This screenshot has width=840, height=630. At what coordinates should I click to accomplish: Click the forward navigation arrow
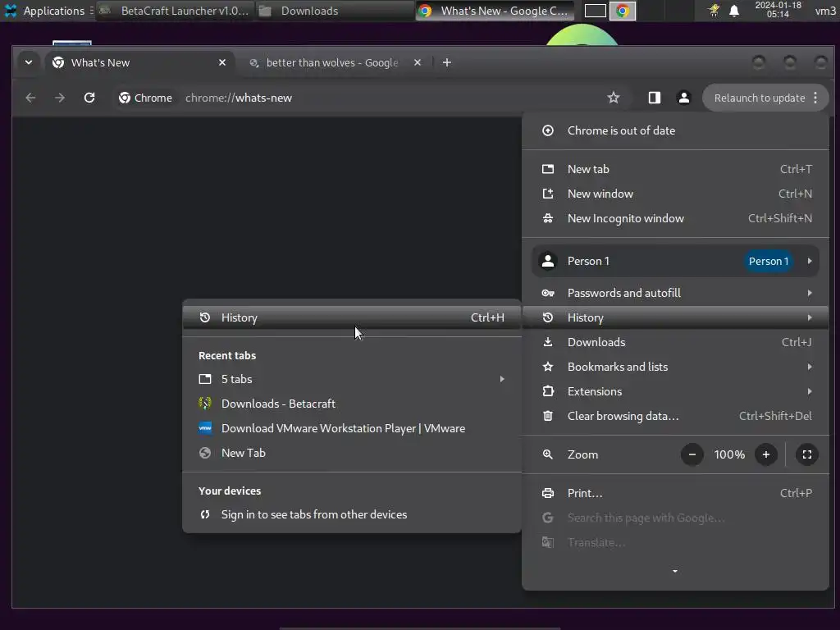point(60,98)
